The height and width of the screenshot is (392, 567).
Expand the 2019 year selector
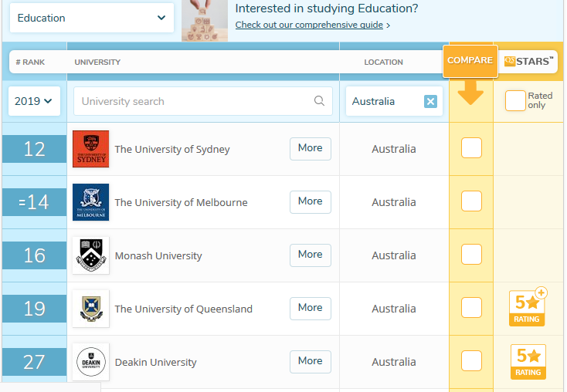pyautogui.click(x=34, y=101)
